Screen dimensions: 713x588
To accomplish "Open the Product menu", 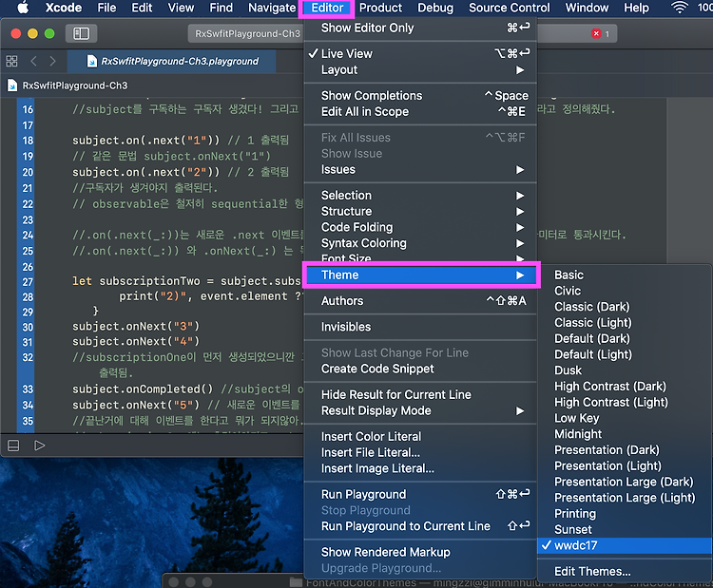I will [380, 8].
